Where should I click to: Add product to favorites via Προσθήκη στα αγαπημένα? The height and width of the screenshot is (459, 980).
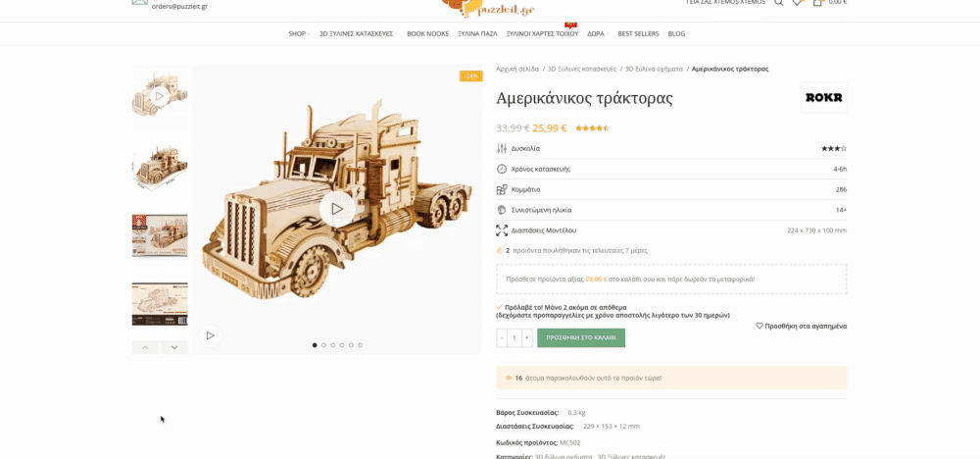[802, 326]
